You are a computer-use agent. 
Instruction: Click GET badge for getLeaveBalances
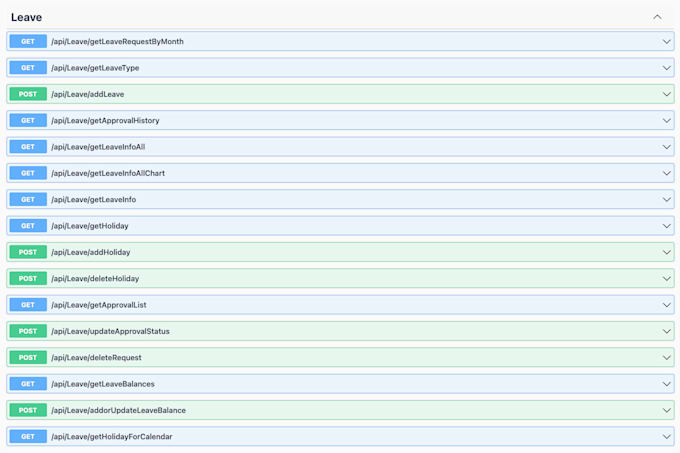(x=28, y=384)
